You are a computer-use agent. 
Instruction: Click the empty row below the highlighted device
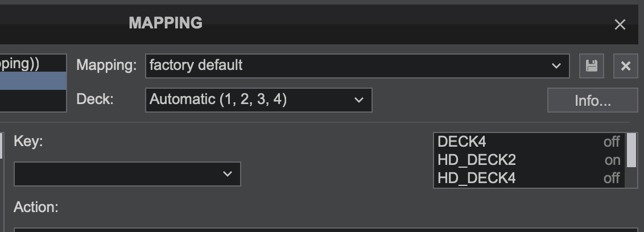[33, 100]
